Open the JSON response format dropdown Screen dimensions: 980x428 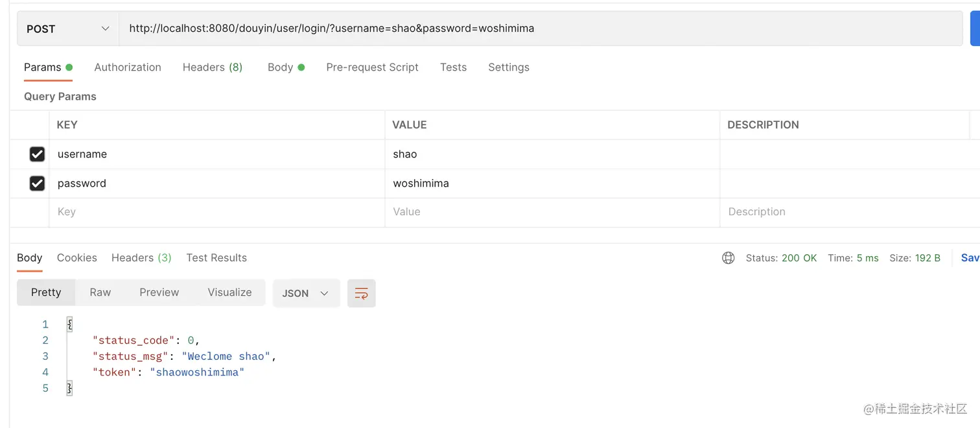[305, 293]
